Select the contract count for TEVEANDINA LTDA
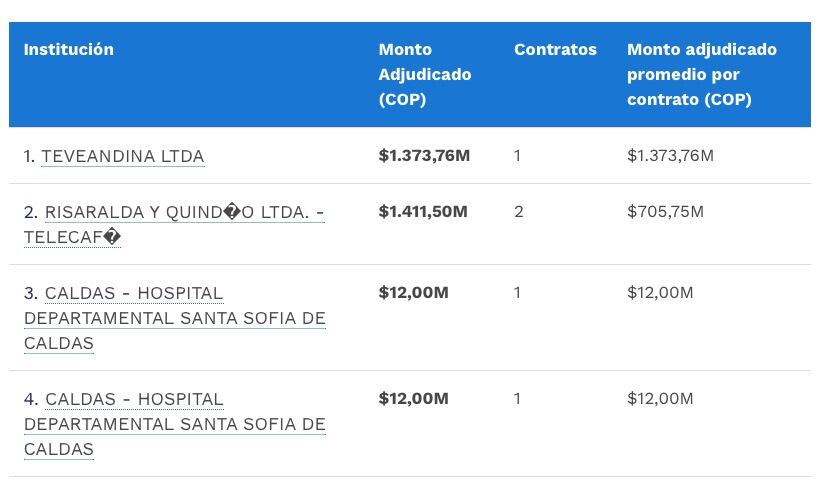Screen dimensions: 818x501 click(x=518, y=156)
